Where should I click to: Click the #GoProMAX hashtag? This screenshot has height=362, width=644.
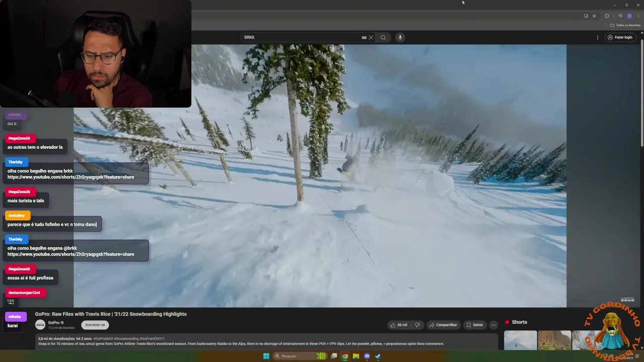click(x=103, y=339)
